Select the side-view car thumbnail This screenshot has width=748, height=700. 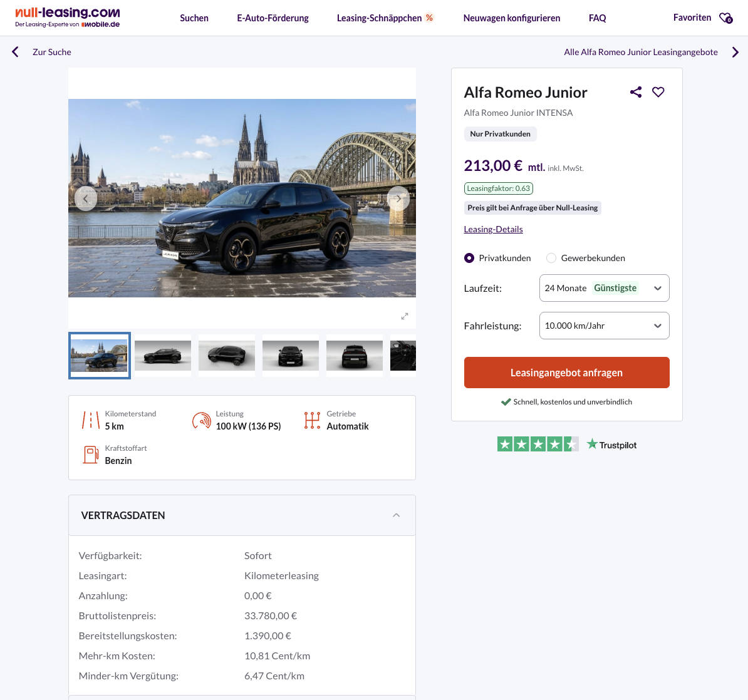click(163, 356)
